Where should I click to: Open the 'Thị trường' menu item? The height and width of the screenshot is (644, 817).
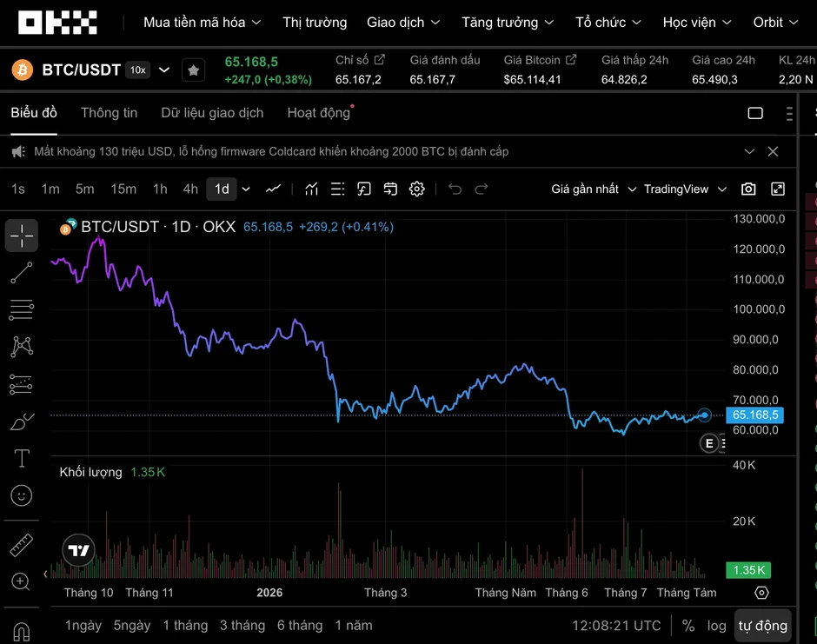click(x=315, y=23)
